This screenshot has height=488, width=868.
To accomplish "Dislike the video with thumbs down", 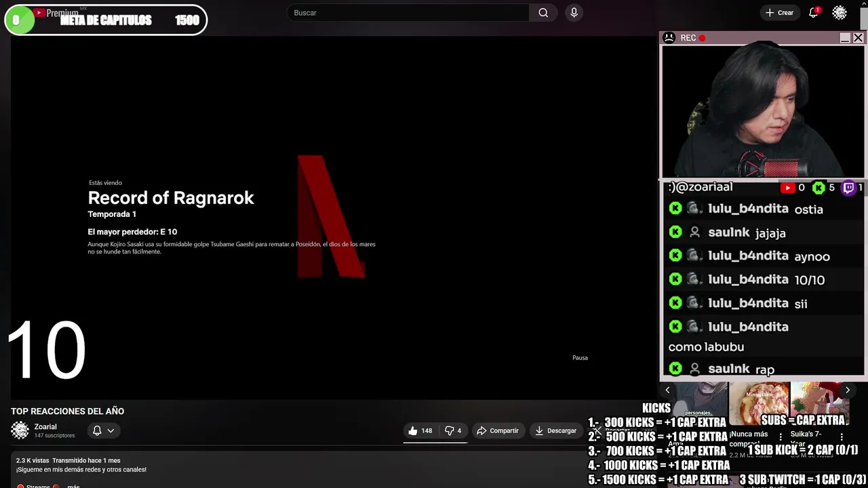I will click(x=453, y=430).
